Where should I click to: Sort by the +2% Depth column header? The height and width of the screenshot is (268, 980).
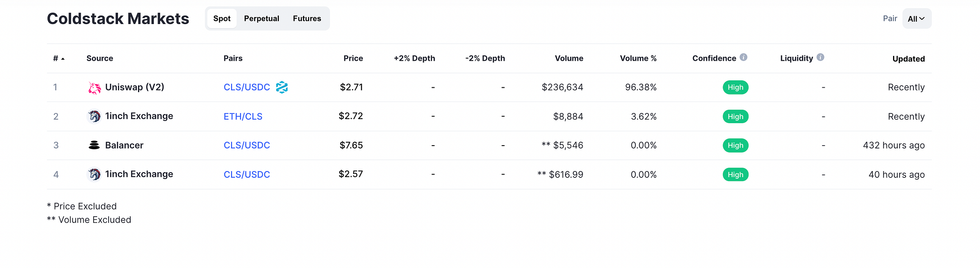[414, 58]
